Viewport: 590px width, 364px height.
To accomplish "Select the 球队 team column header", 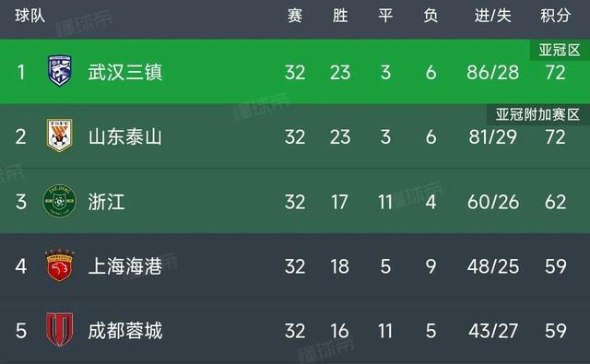I will 30,16.
